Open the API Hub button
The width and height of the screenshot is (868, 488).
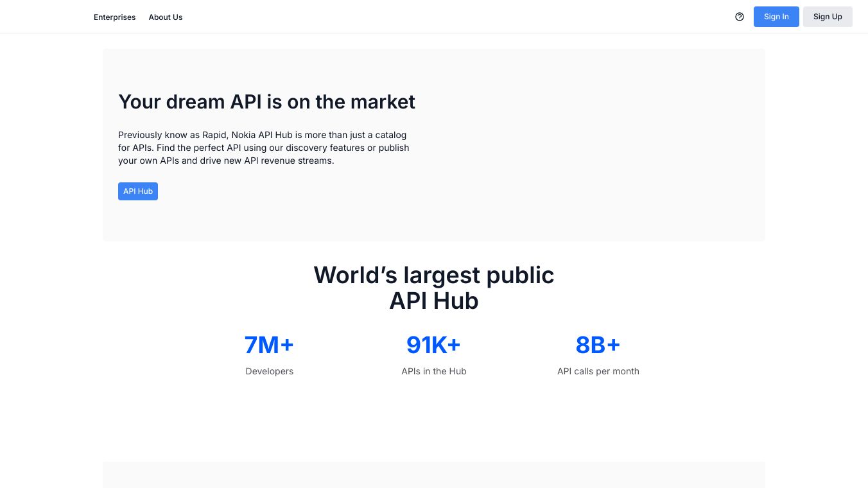coord(138,191)
